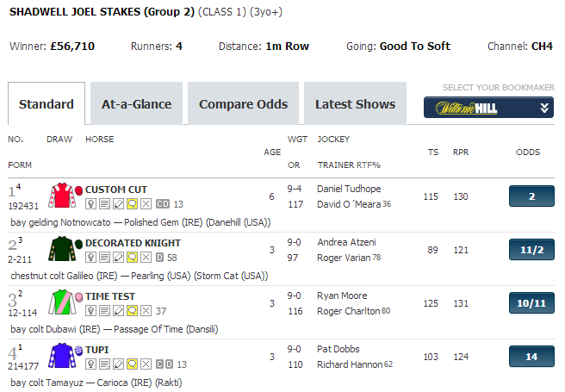Click the red Custom Cut jockey silks
565x392 pixels.
[x=62, y=196]
